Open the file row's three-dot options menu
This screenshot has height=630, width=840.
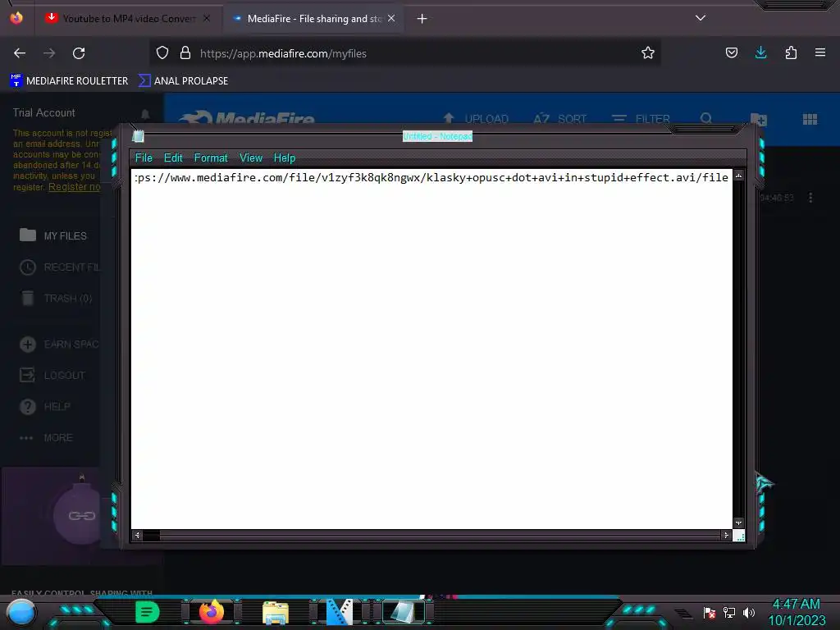coord(810,198)
